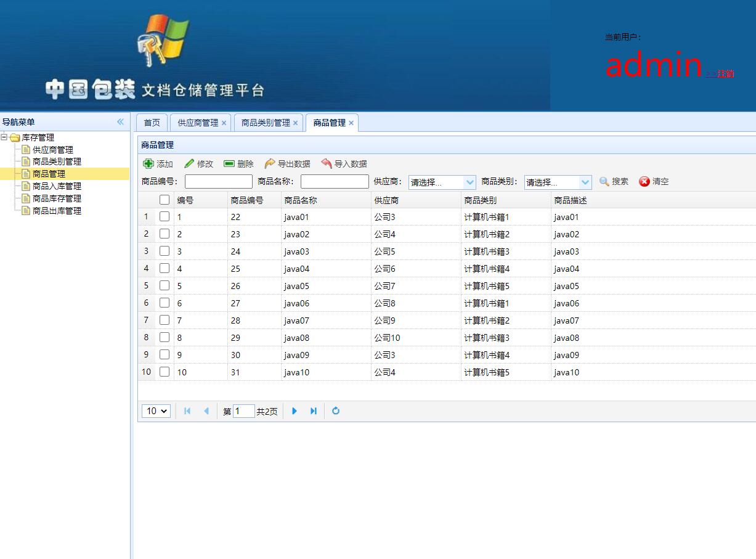Click the 添加 (add) icon
Viewport: 756px width, 559px height.
[148, 163]
